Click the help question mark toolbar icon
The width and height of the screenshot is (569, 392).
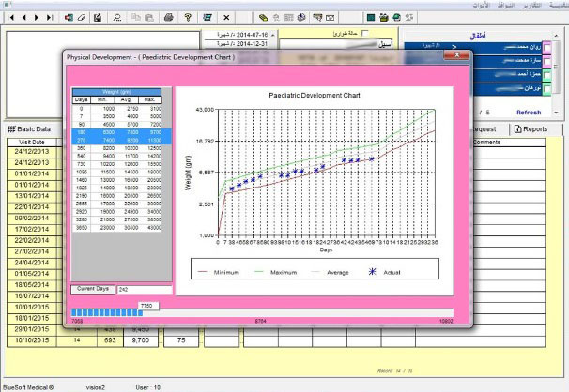point(188,18)
